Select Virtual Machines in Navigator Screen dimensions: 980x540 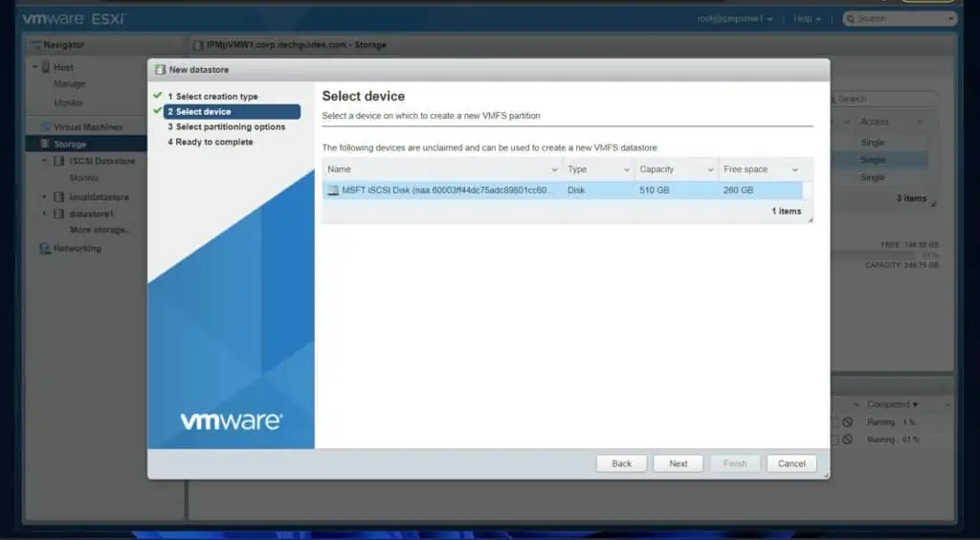88,127
